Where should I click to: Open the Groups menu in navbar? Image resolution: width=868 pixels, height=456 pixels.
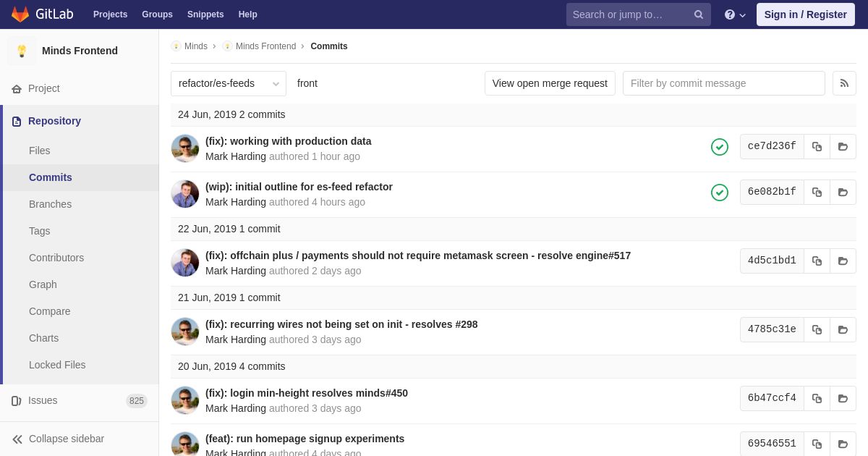pyautogui.click(x=157, y=14)
